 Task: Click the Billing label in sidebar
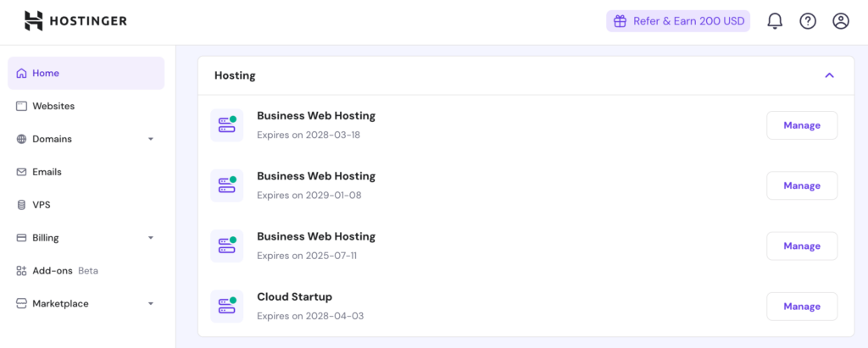(46, 238)
